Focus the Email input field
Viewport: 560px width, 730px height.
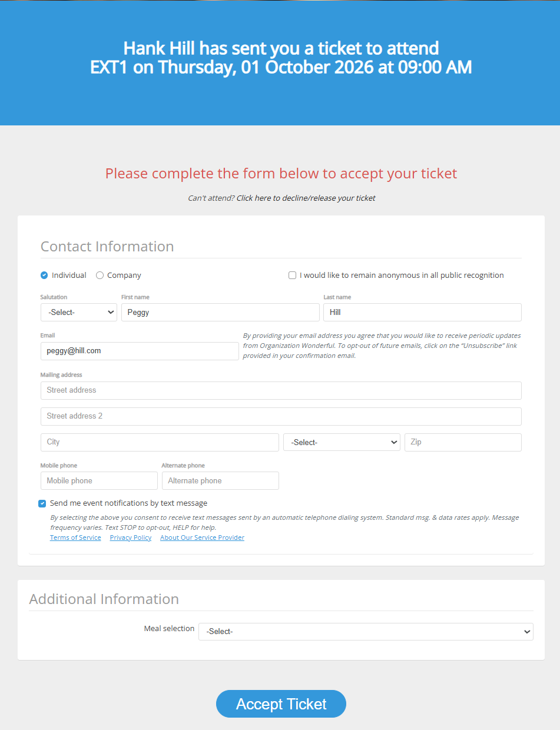coord(140,351)
